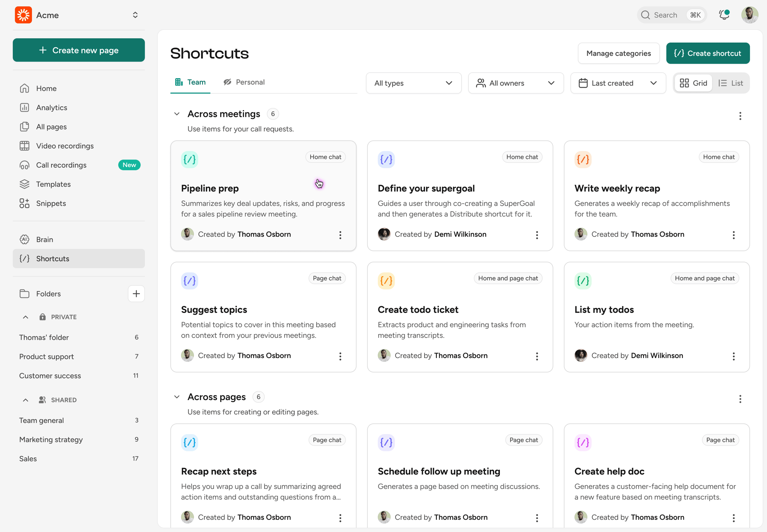The height and width of the screenshot is (532, 767).
Task: Open three-dot menu on Pipeline prep card
Action: 340,235
